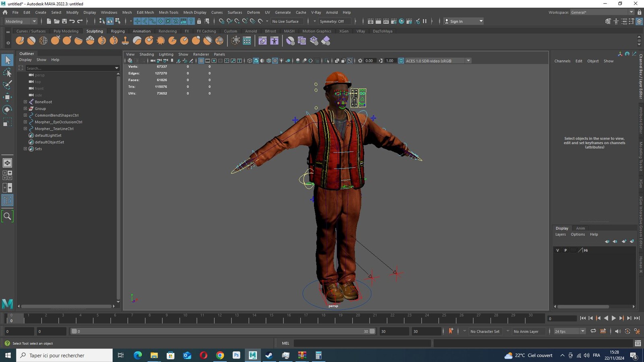Click the Open Scene folder icon
Screen dimensions: 644x362
[x=56, y=21]
